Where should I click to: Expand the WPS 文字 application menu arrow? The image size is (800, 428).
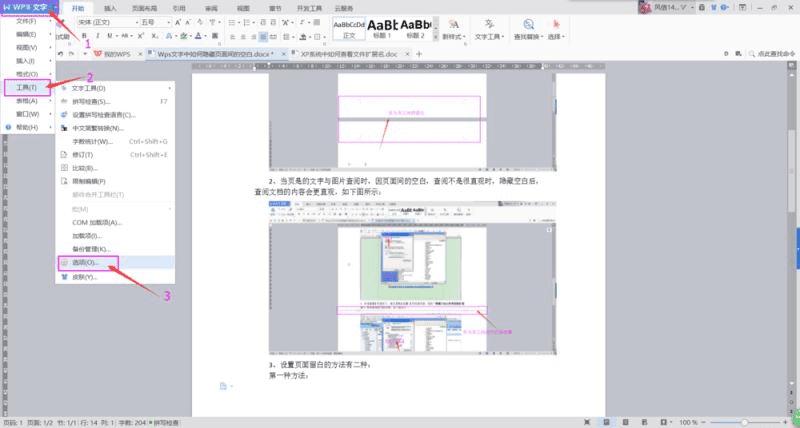click(x=54, y=7)
